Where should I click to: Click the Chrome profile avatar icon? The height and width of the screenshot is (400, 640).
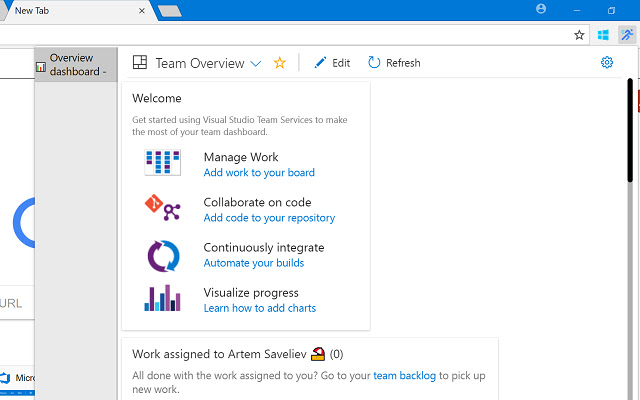[x=541, y=9]
